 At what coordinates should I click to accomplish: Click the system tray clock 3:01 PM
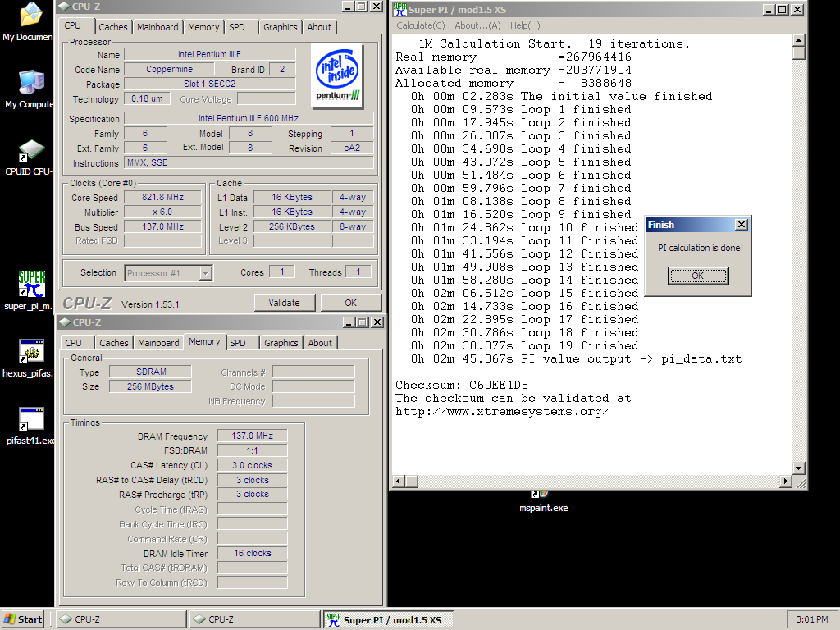click(811, 619)
